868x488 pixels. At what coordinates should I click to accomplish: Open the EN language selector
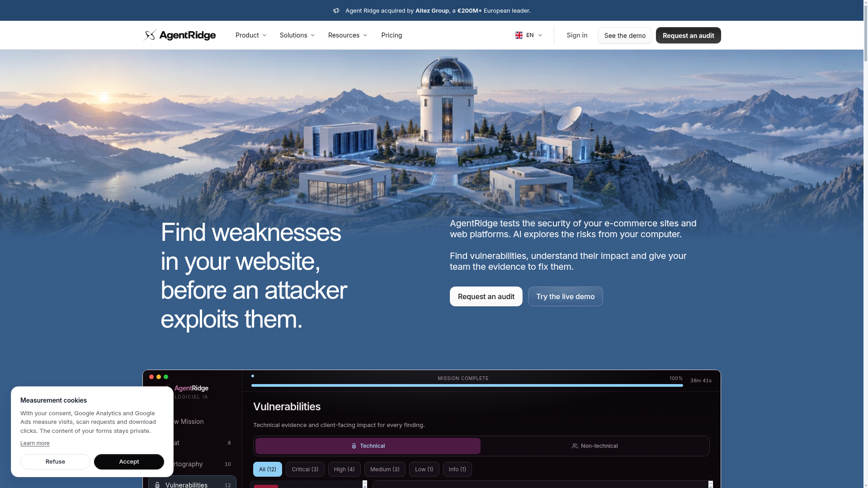528,35
